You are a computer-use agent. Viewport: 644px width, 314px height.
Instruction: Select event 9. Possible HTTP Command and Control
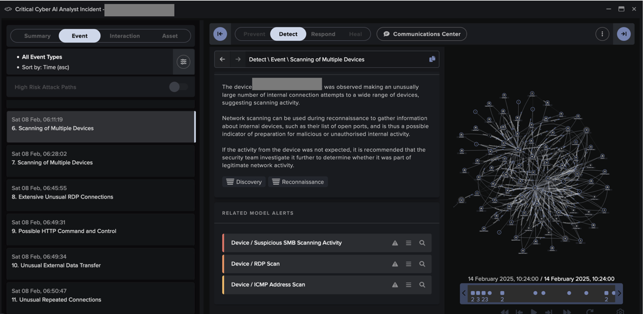(101, 230)
